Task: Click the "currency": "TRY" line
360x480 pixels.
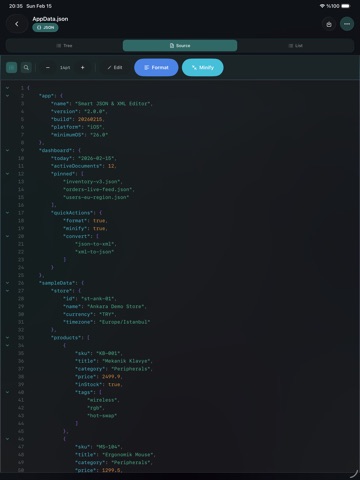Action: click(90, 314)
